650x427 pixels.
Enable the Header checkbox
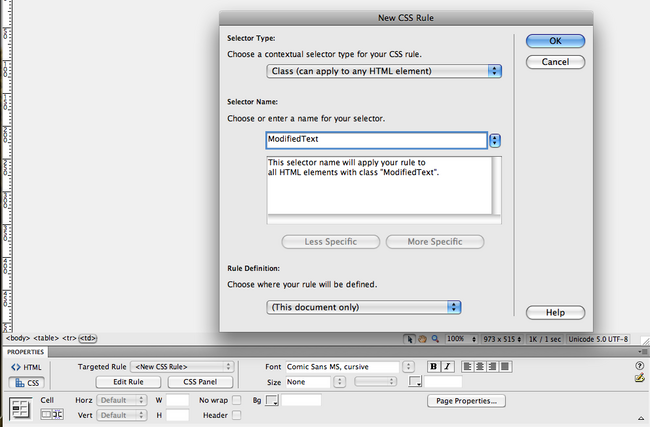tap(237, 415)
